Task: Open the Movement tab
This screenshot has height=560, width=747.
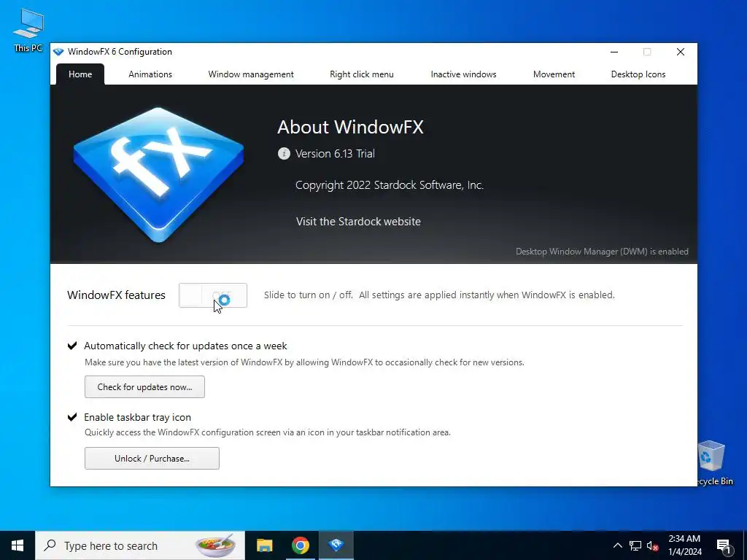Action: pyautogui.click(x=554, y=74)
